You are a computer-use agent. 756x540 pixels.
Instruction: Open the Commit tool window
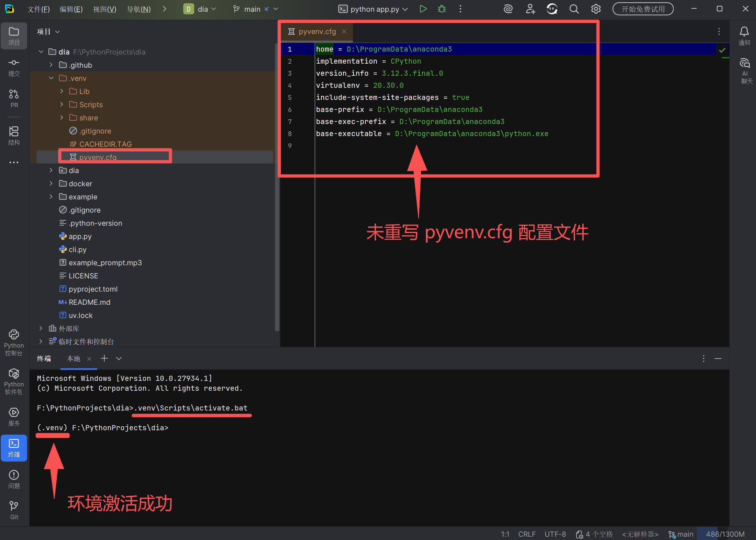(x=14, y=68)
